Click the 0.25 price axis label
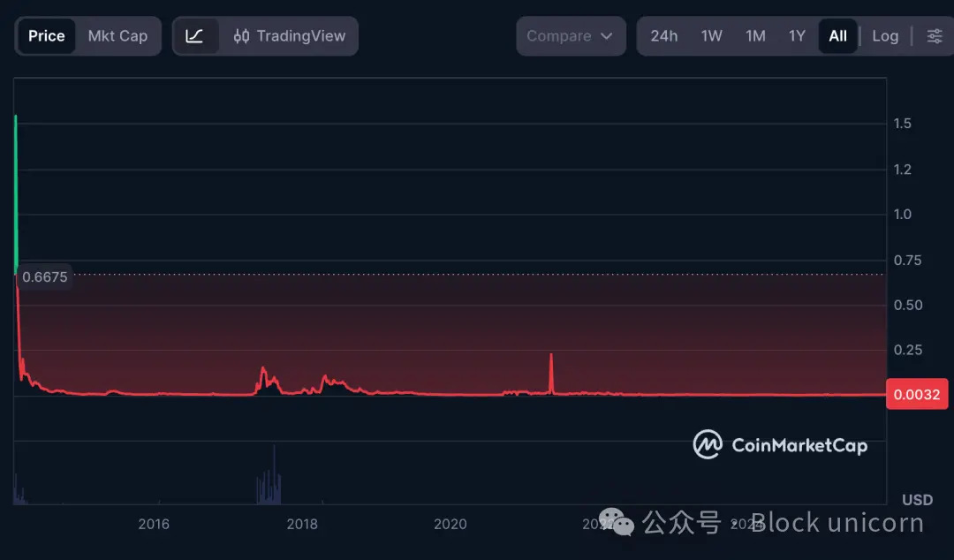This screenshot has height=560, width=954. tap(908, 350)
